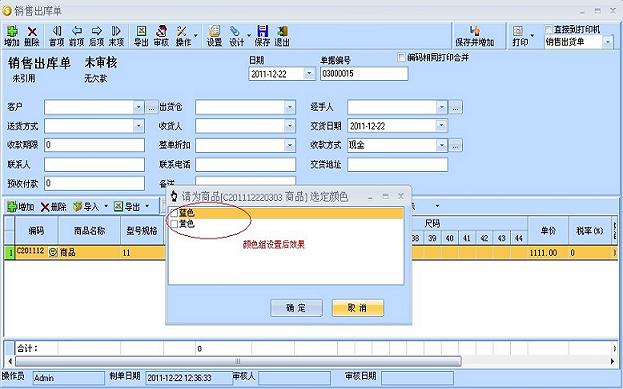This screenshot has height=389, width=623.
Task: Open the 日期 date picker dropdown
Action: (x=309, y=74)
